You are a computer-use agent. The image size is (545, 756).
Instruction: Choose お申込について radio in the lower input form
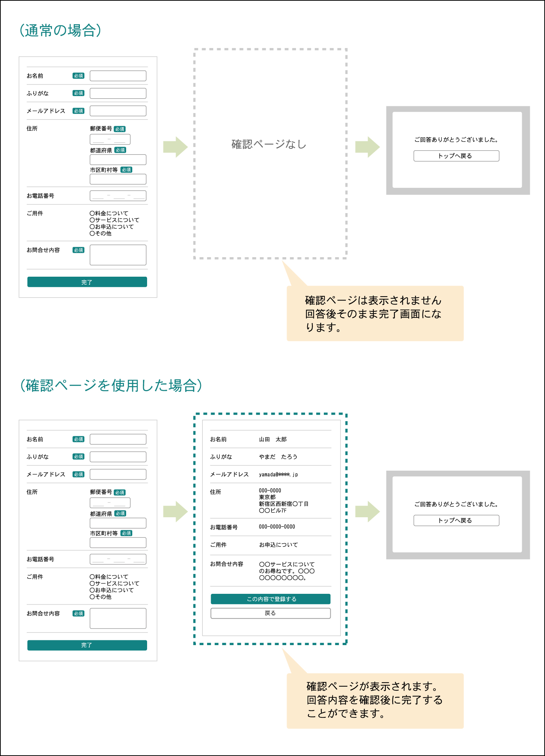[92, 590]
